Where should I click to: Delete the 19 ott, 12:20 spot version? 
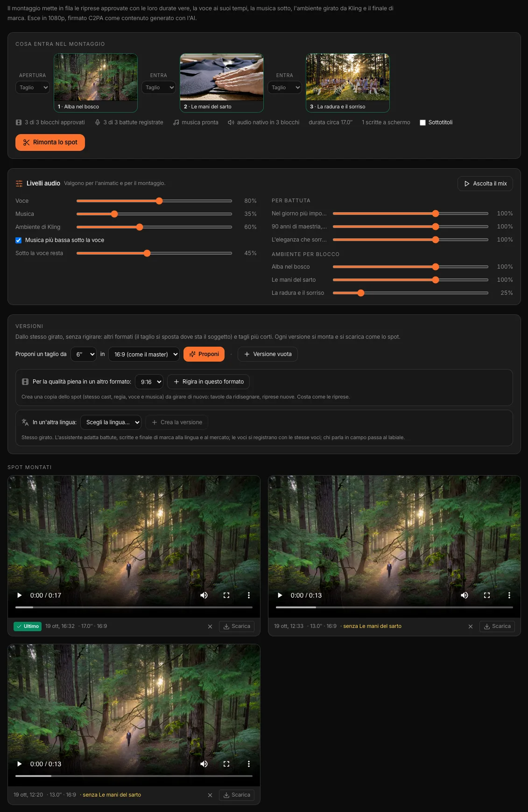210,795
